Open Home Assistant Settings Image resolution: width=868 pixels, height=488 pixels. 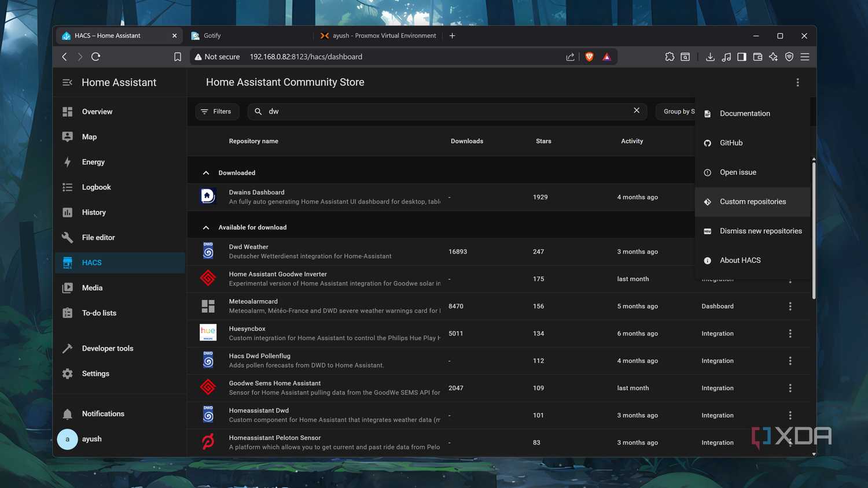(x=120, y=374)
